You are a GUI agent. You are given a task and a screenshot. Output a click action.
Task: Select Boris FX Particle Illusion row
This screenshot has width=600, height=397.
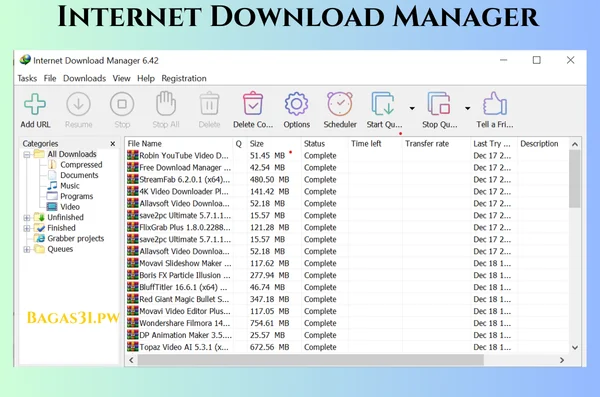pos(347,275)
